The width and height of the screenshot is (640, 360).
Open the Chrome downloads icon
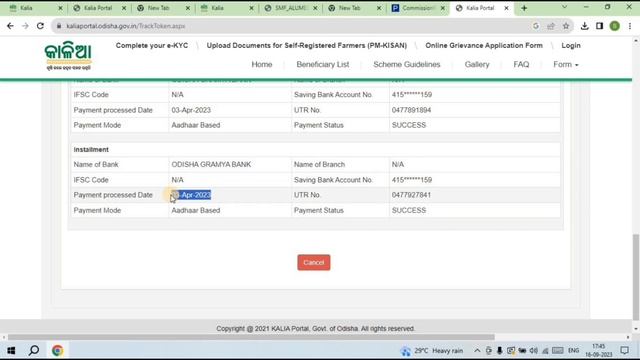pyautogui.click(x=584, y=26)
